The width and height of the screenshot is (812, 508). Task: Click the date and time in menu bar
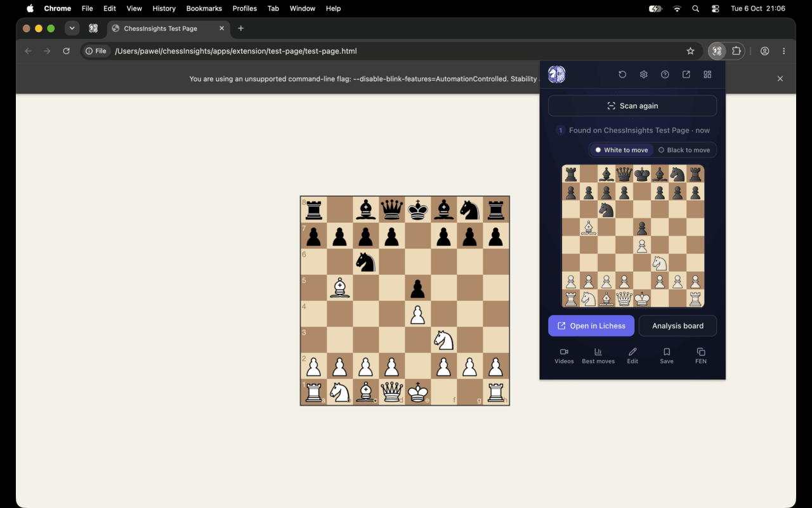coord(758,9)
